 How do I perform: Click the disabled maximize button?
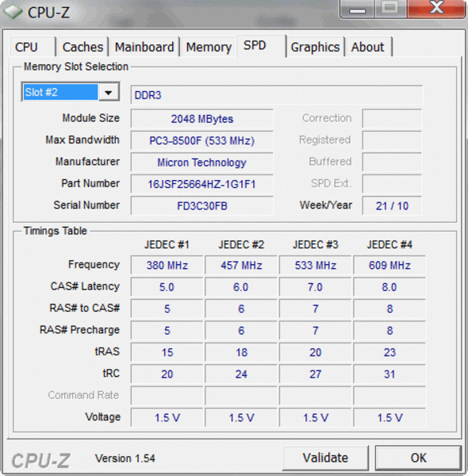coord(390,9)
